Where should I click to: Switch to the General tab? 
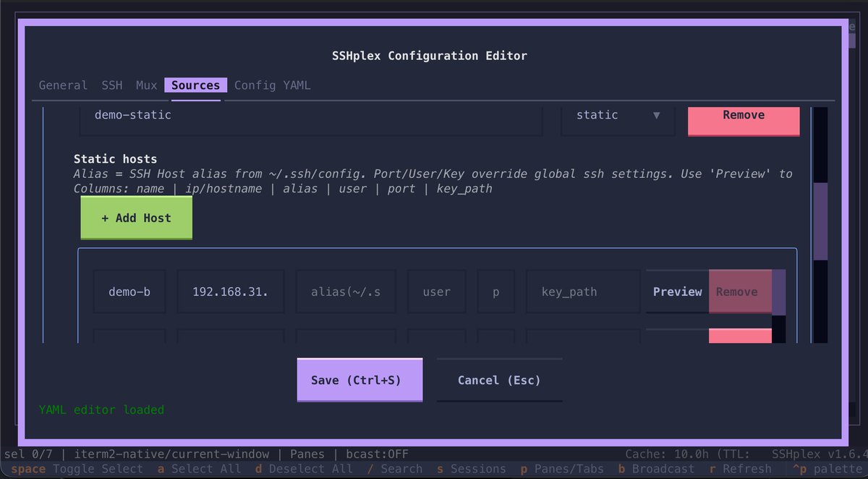tap(63, 85)
